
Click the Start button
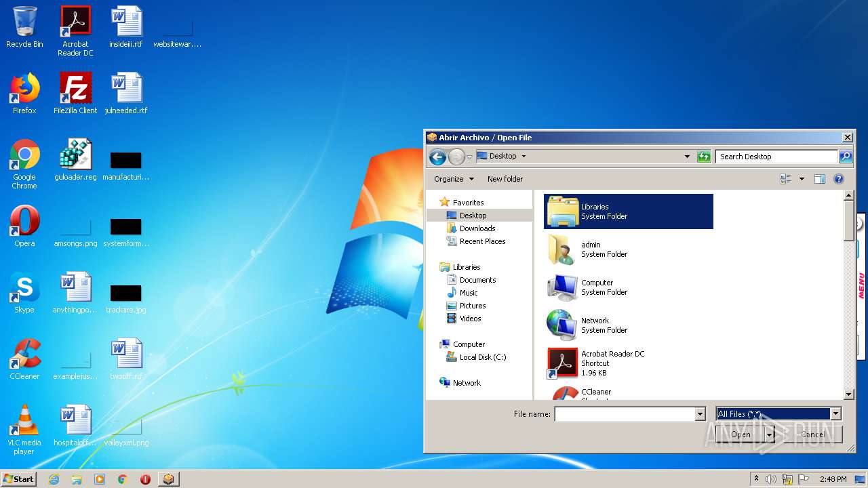point(18,479)
